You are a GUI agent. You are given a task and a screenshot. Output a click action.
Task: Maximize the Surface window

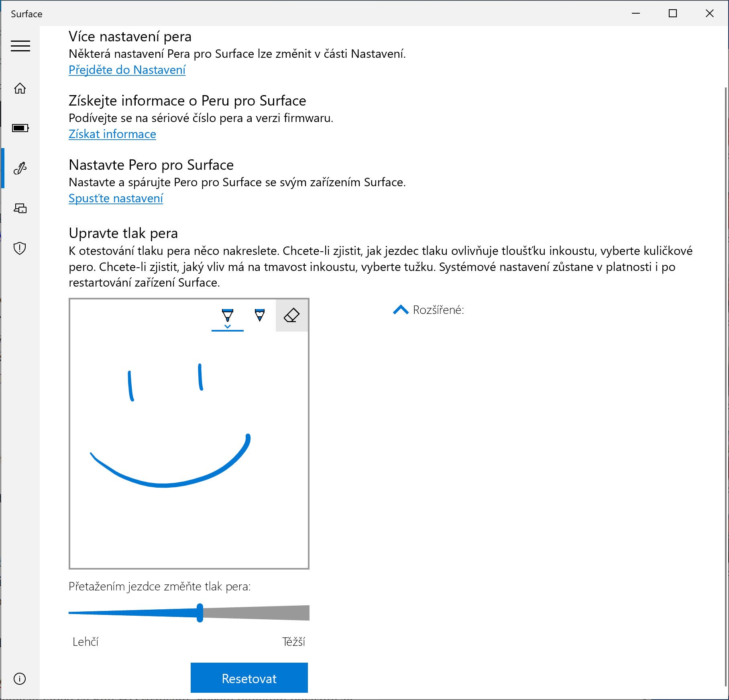tap(673, 13)
